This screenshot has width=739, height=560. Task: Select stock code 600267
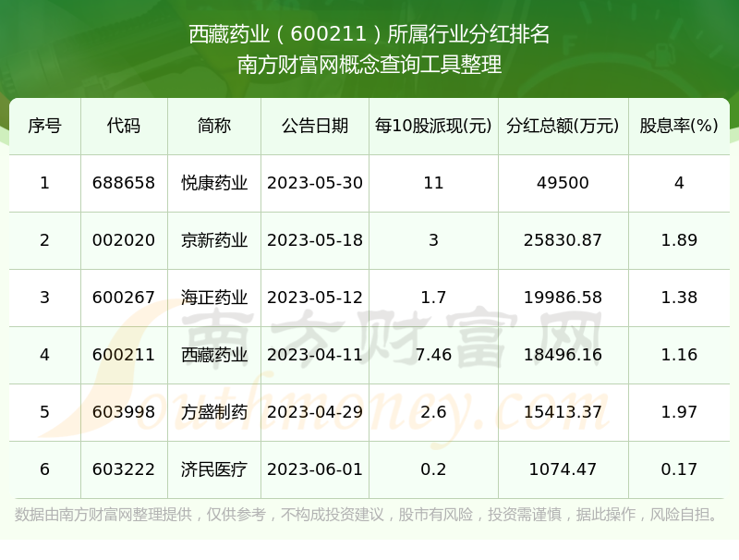124,298
